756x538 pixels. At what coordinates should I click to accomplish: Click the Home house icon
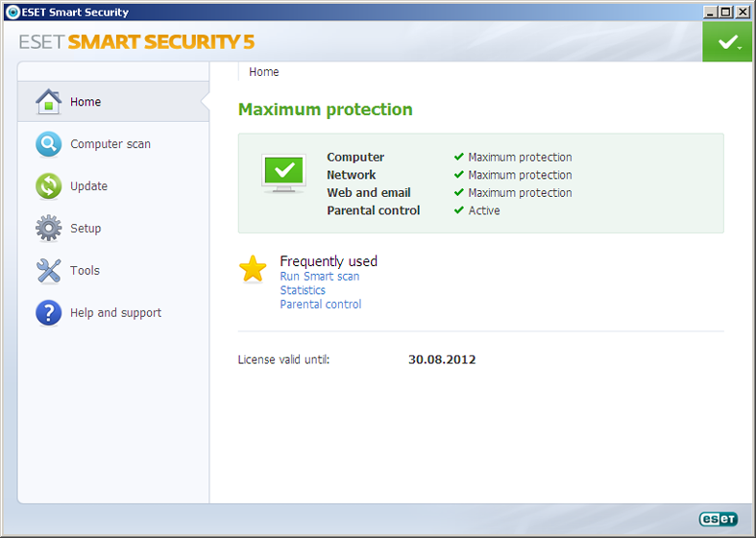click(49, 101)
